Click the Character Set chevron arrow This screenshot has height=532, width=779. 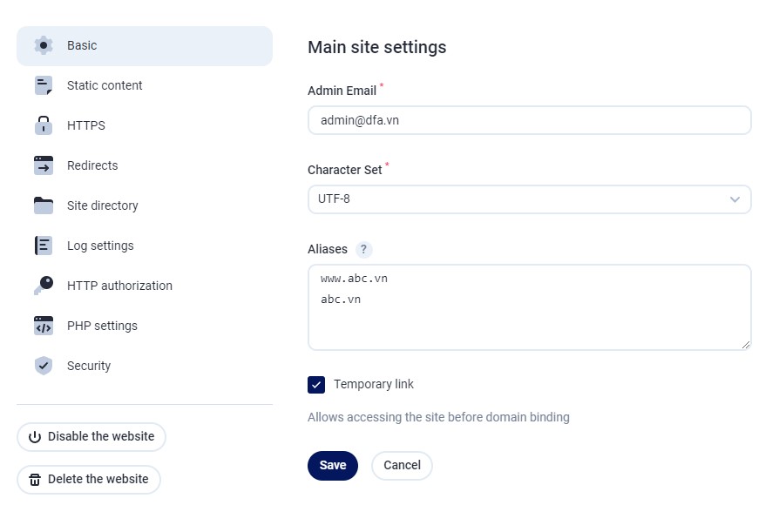(x=735, y=199)
